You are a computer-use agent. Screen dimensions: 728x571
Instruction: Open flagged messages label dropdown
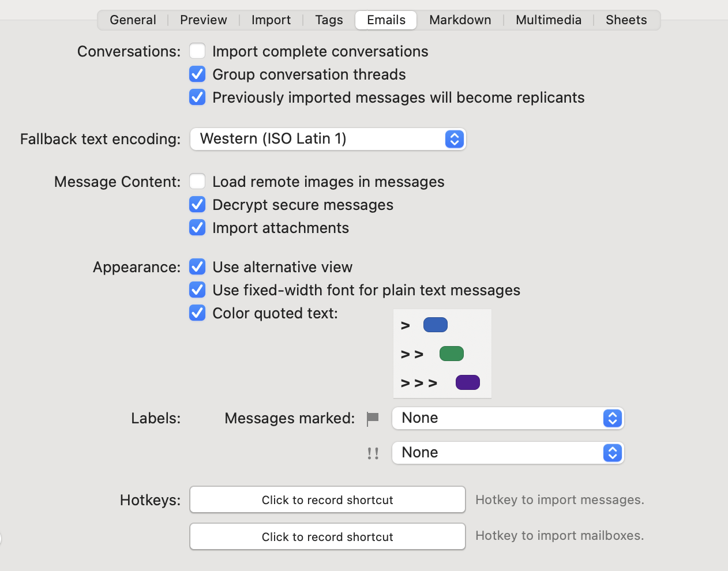coord(508,418)
